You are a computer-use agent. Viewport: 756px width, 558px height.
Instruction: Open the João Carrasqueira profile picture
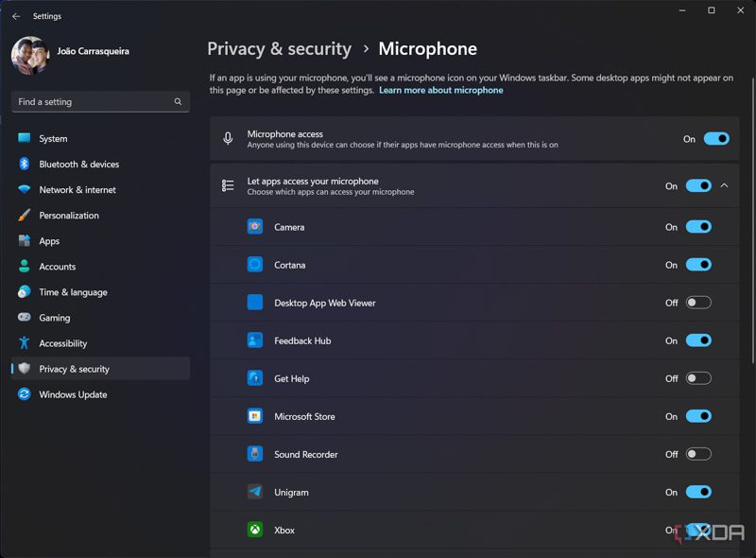pos(30,56)
